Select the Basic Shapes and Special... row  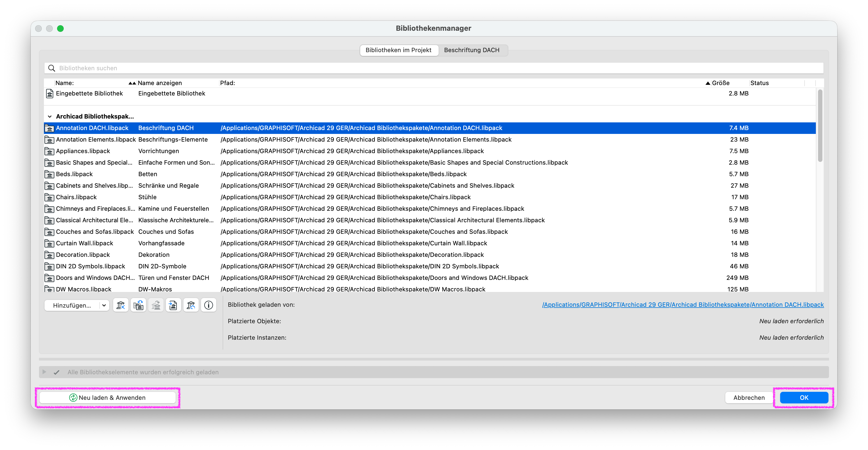pyautogui.click(x=430, y=162)
